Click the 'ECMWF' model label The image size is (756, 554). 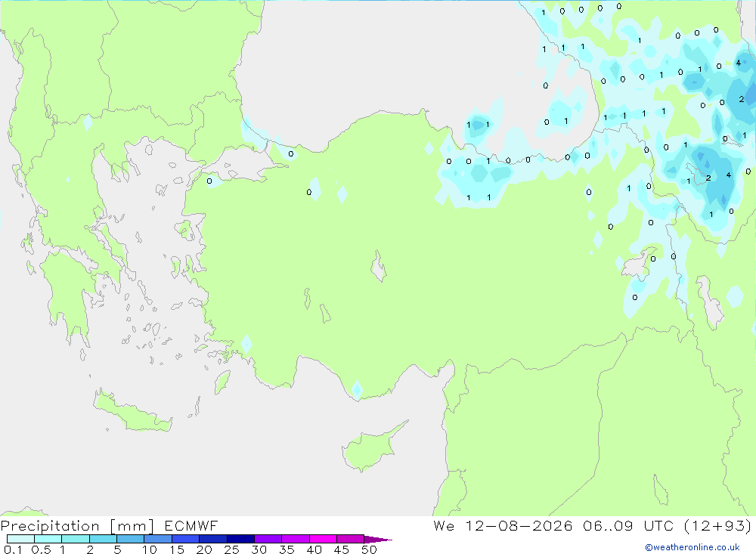tap(191, 526)
